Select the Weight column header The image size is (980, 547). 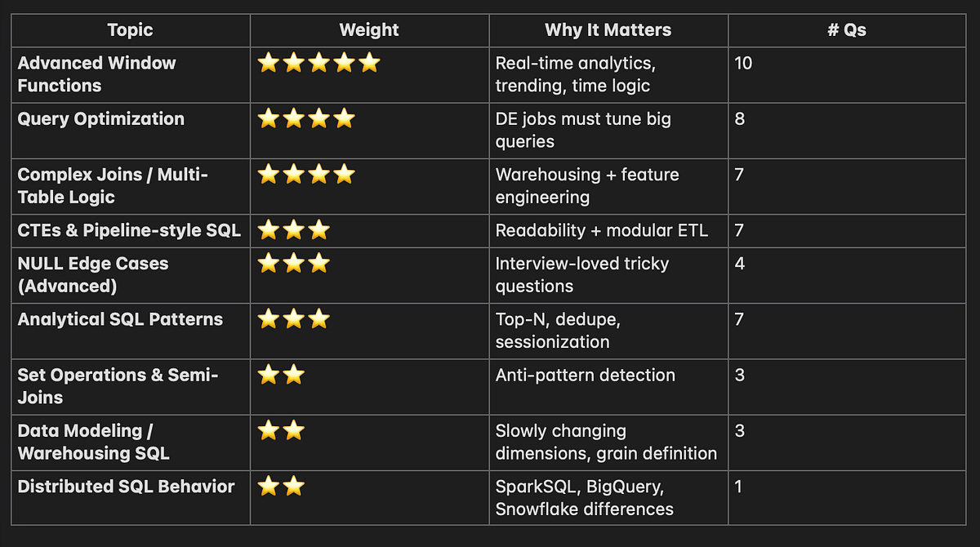click(369, 30)
